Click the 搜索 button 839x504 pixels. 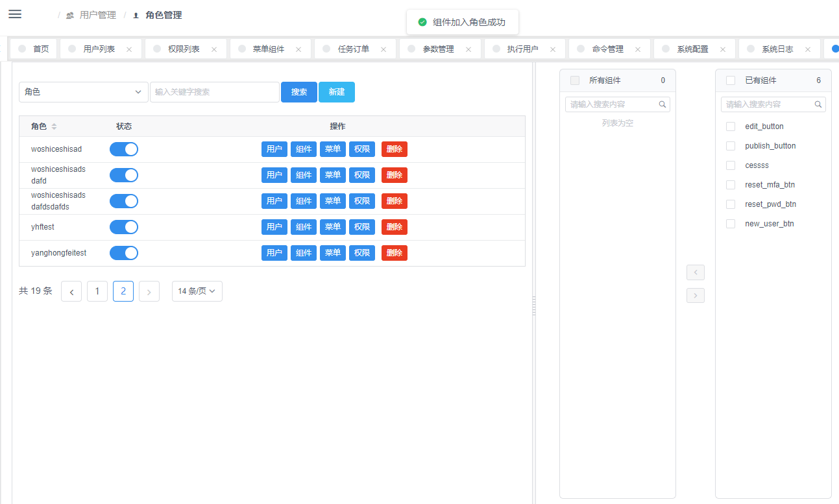pos(299,92)
